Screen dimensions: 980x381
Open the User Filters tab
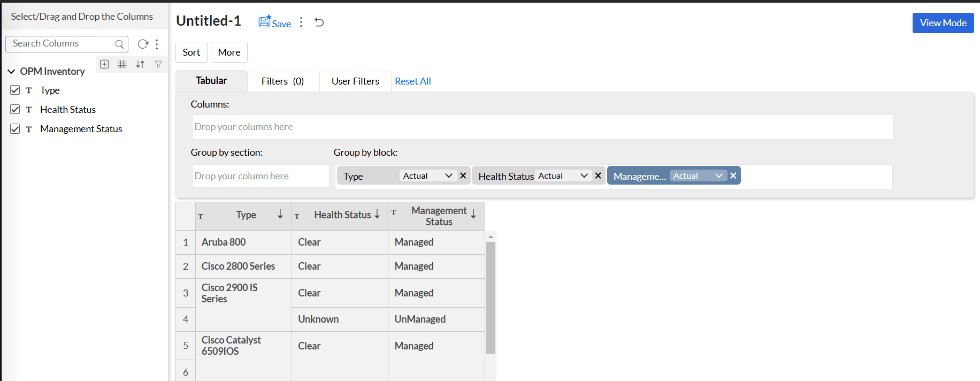(355, 81)
